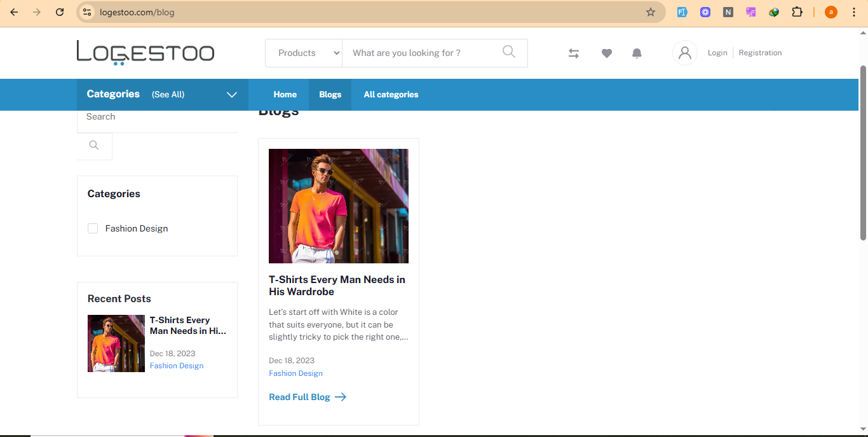Expand the Categories chevron menu
Image resolution: width=868 pixels, height=437 pixels.
tap(232, 95)
